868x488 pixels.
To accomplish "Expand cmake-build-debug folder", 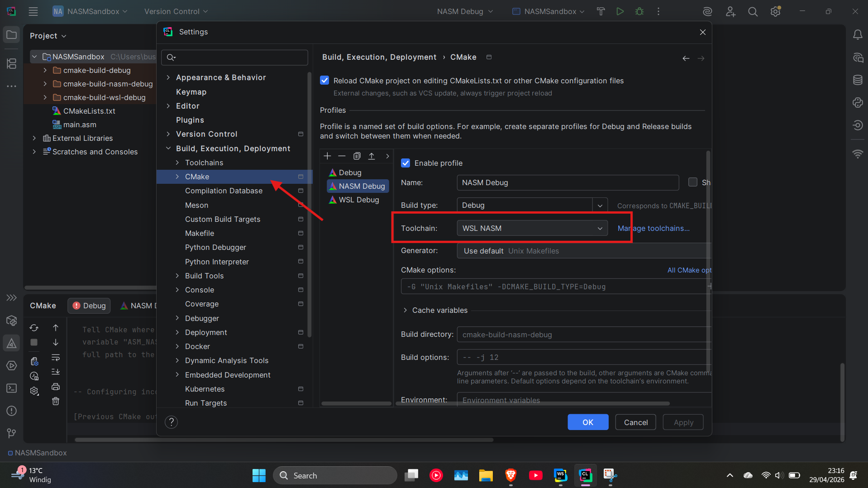I will tap(45, 70).
